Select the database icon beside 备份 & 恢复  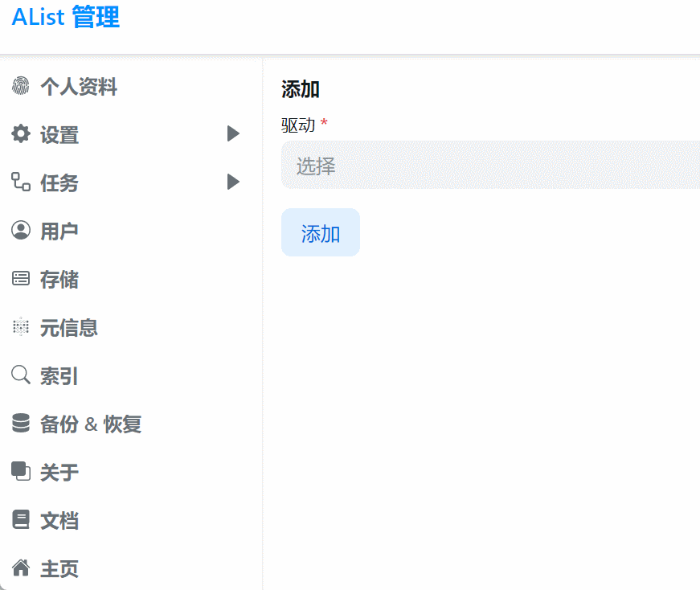(x=19, y=424)
